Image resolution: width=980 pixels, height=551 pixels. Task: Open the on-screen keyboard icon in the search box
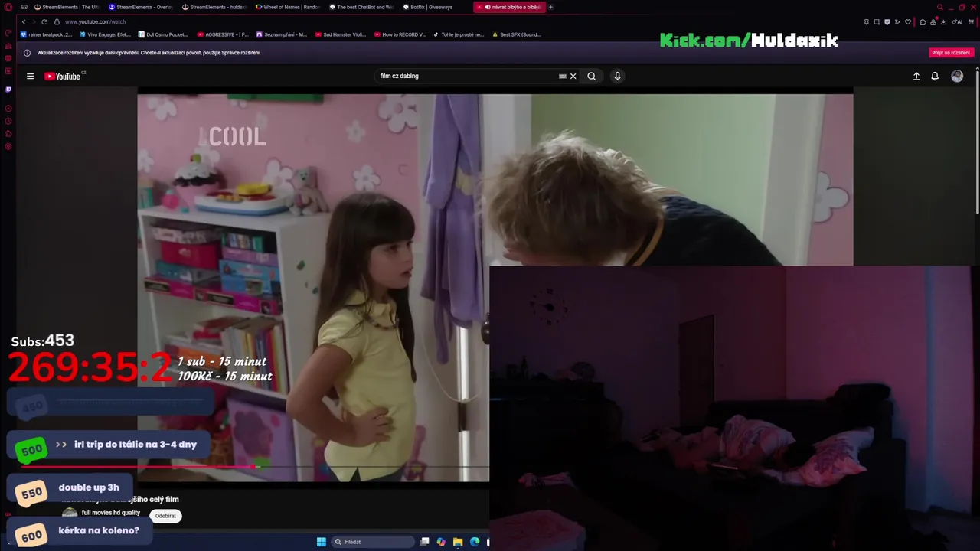click(x=562, y=76)
